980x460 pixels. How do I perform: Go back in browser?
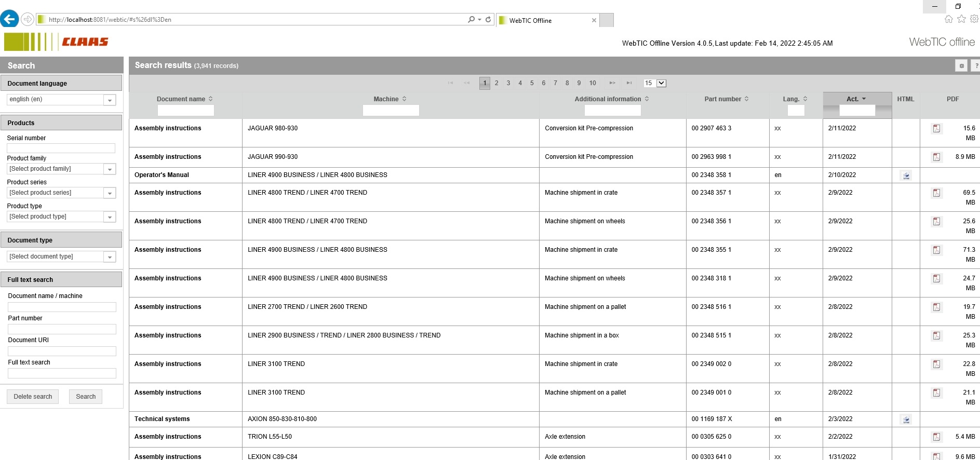click(x=9, y=19)
